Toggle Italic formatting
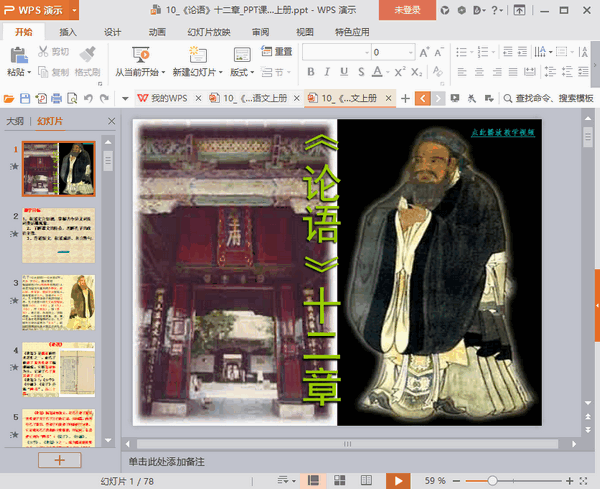600x489 pixels. coord(327,72)
